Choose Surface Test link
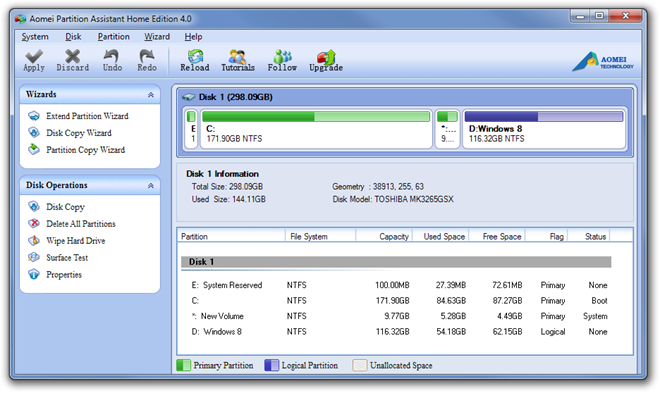The height and width of the screenshot is (393, 660). (x=67, y=258)
